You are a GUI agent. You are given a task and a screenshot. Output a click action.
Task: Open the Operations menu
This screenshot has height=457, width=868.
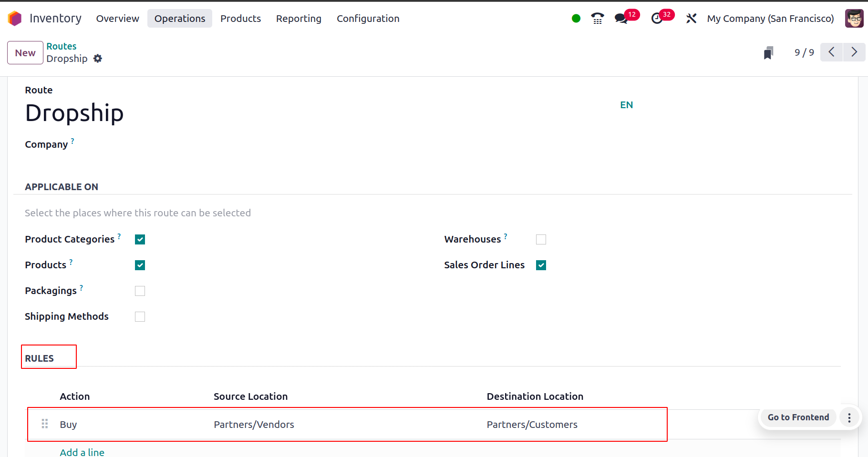click(x=179, y=19)
